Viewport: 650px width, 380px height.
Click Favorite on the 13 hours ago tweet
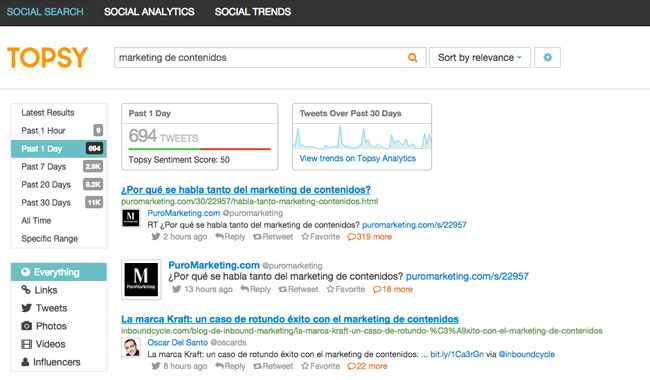point(346,289)
